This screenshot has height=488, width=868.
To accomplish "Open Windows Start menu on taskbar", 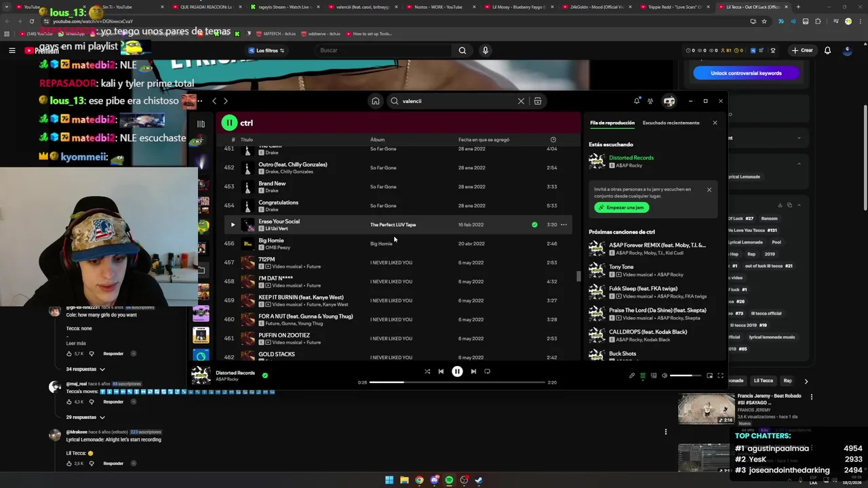I will [389, 480].
